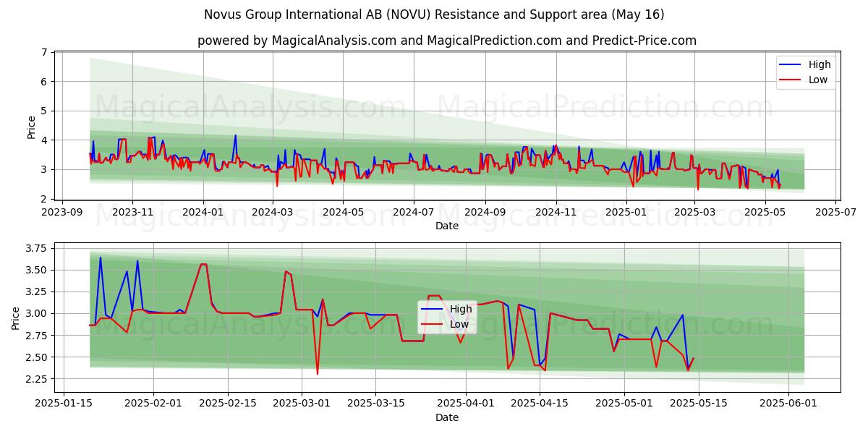The image size is (868, 434).
Task: Click 'High' legend entry in bottom chart
Action: pyautogui.click(x=461, y=309)
